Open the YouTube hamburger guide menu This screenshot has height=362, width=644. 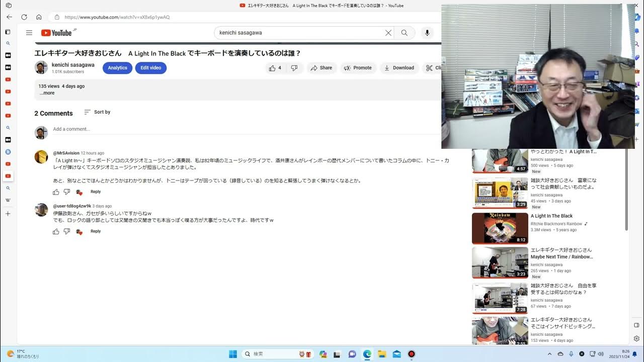[29, 33]
